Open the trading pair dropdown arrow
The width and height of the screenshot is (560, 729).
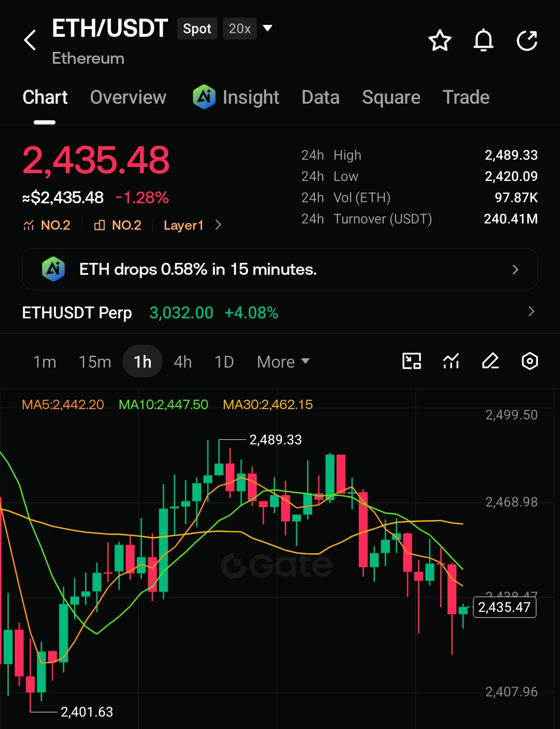[268, 28]
